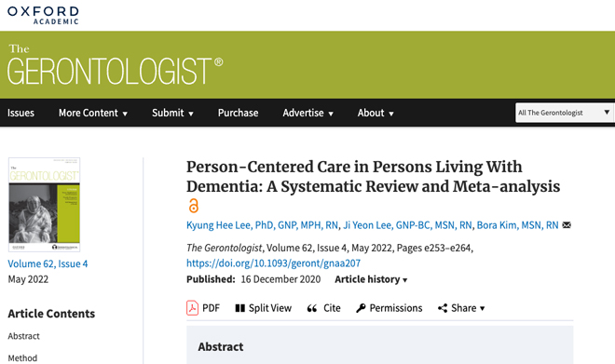The width and height of the screenshot is (615, 364).
Task: Expand the Share dropdown
Action: coord(461,308)
